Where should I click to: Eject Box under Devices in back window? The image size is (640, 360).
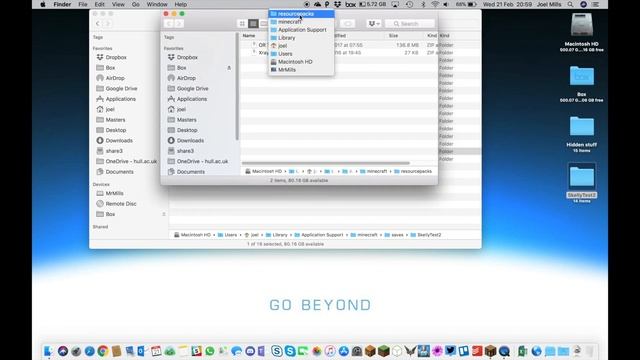(x=164, y=214)
